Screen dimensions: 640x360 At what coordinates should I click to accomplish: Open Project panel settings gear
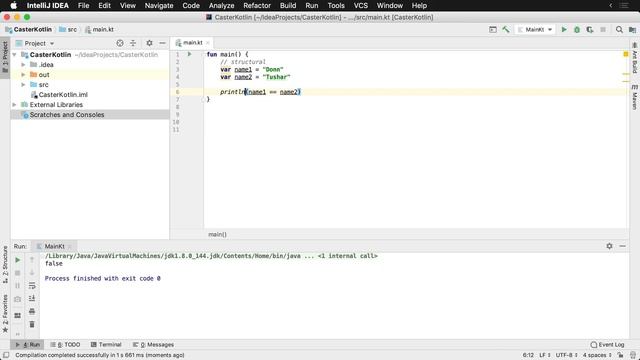pos(149,43)
